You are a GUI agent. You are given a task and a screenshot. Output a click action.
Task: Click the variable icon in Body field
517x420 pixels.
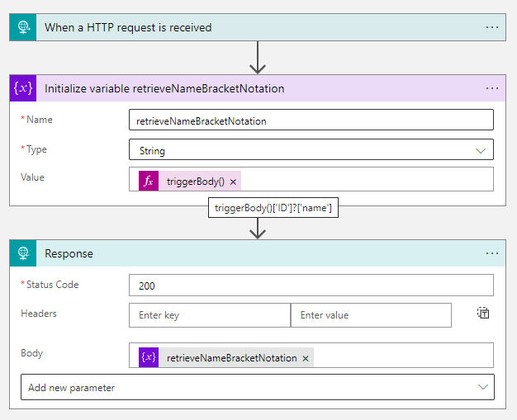pos(149,357)
